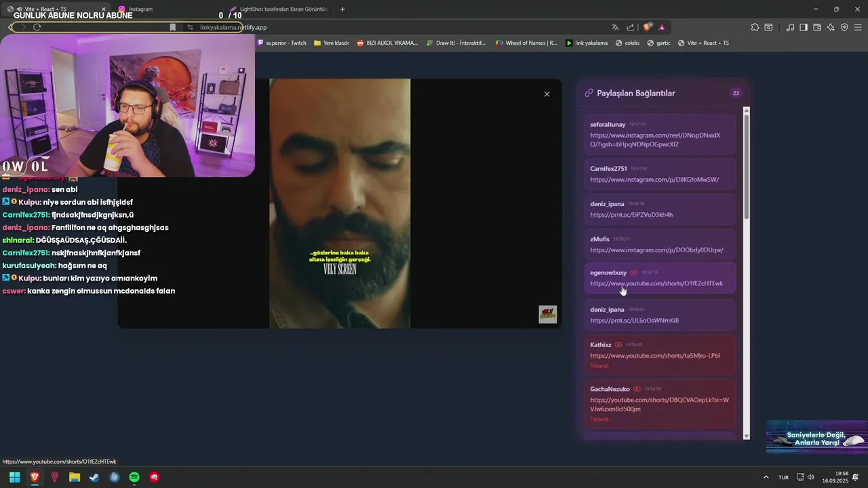Open the translate page icon
This screenshot has width=868, height=488.
pyautogui.click(x=615, y=27)
